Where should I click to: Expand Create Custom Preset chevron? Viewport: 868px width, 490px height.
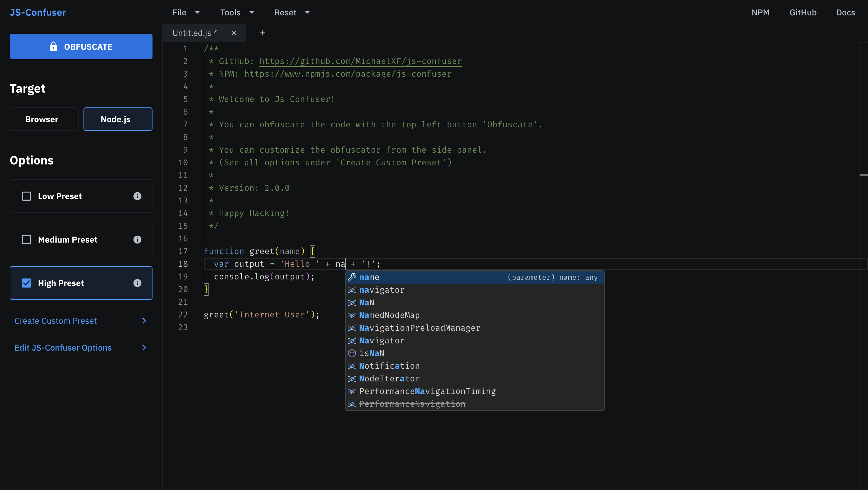click(144, 321)
